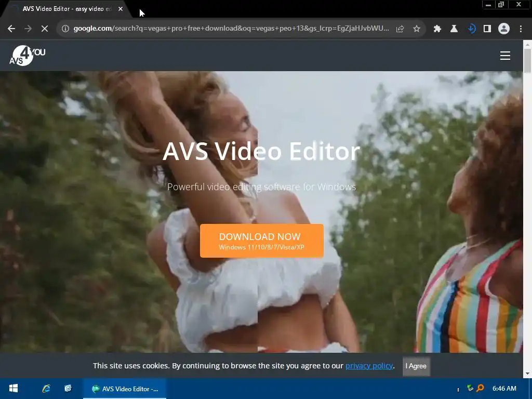Open the profile avatar menu
Screen dimensions: 532x399
tap(504, 29)
